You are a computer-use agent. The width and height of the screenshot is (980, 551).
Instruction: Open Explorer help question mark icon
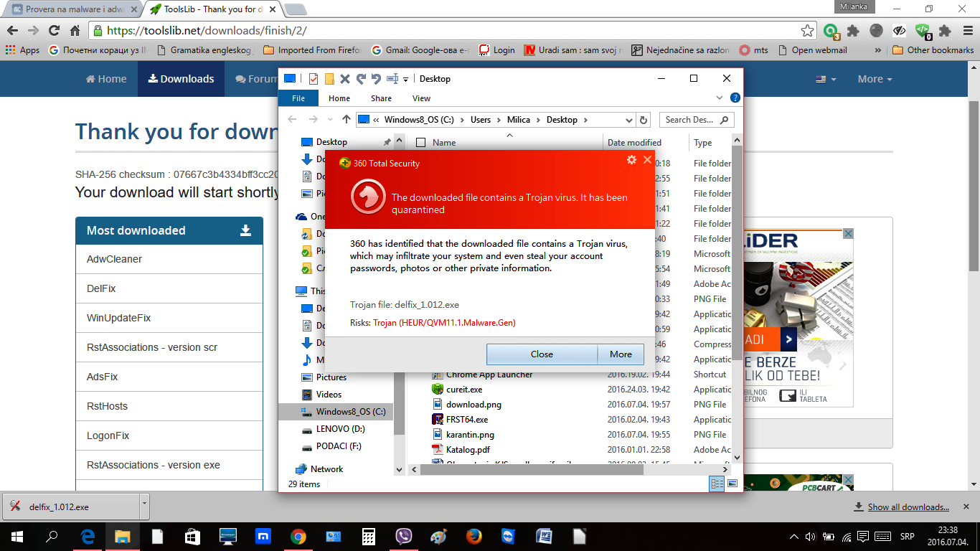pyautogui.click(x=735, y=98)
